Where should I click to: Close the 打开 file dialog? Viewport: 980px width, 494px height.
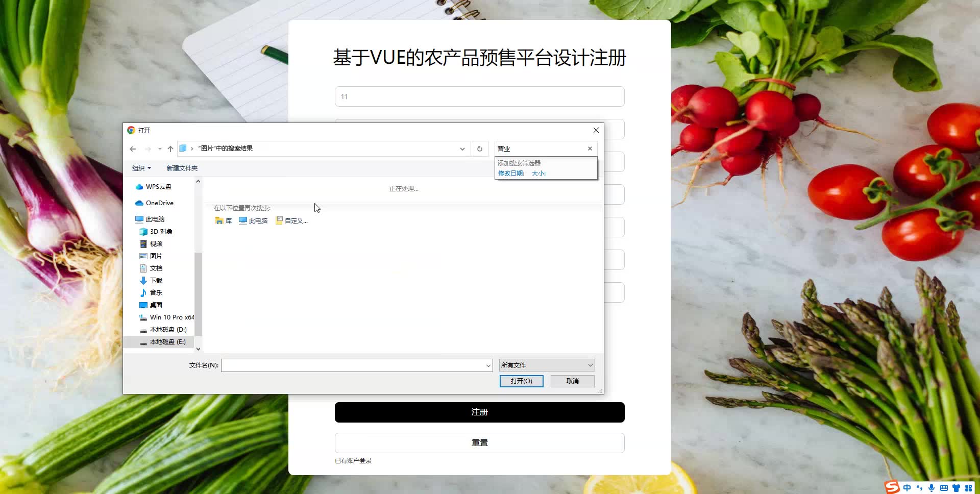tap(596, 130)
